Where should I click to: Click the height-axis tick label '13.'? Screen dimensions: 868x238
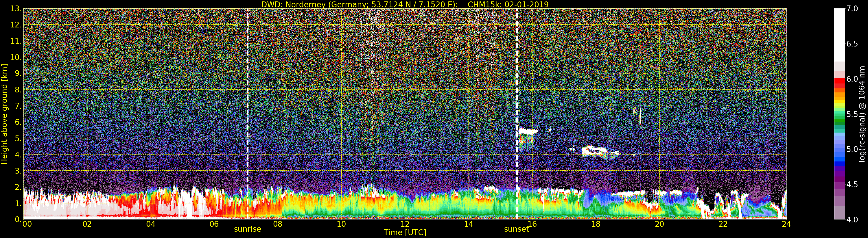point(16,9)
